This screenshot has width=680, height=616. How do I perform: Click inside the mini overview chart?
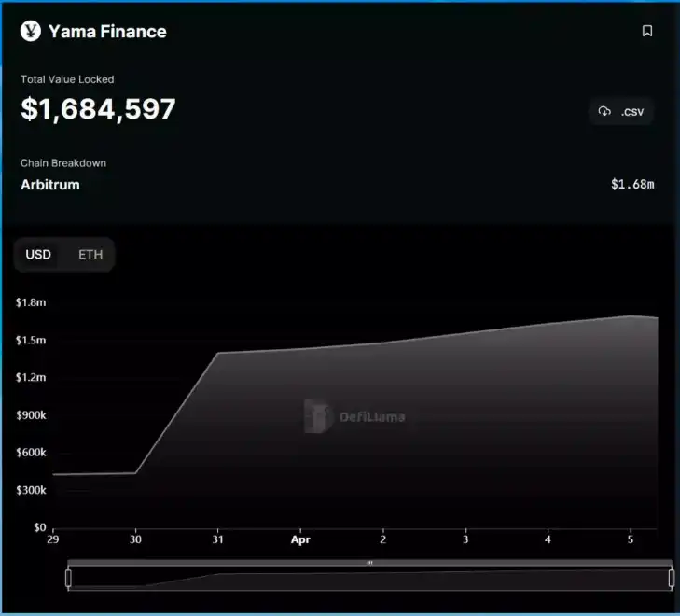[369, 579]
